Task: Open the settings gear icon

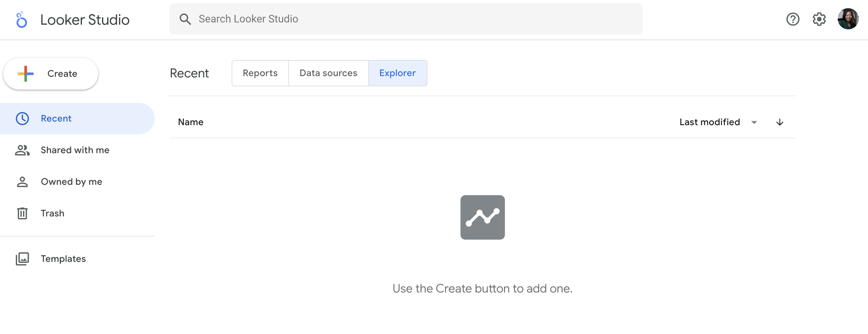Action: pos(819,19)
